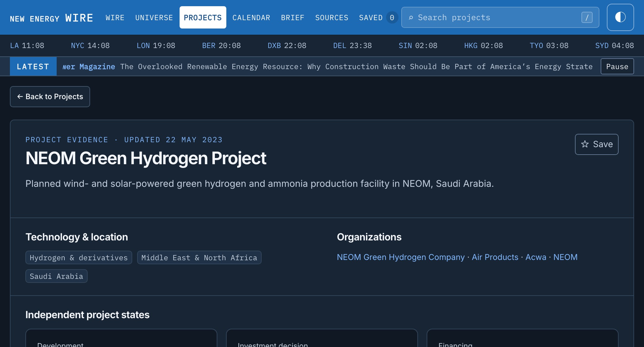
Task: Click the saved count badge 0
Action: [392, 18]
